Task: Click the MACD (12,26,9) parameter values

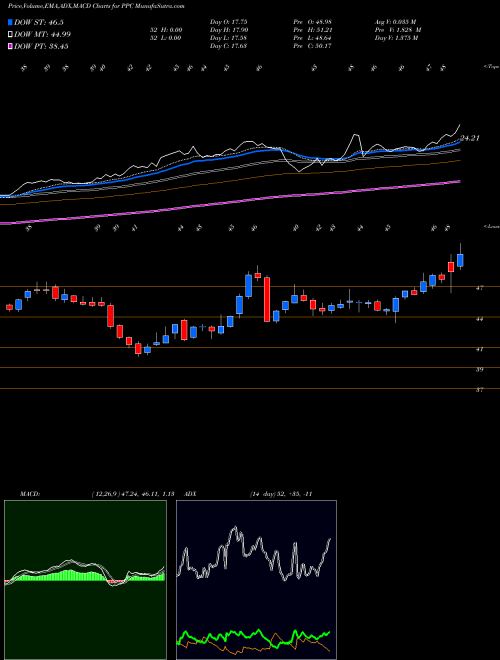Action: tap(133, 494)
